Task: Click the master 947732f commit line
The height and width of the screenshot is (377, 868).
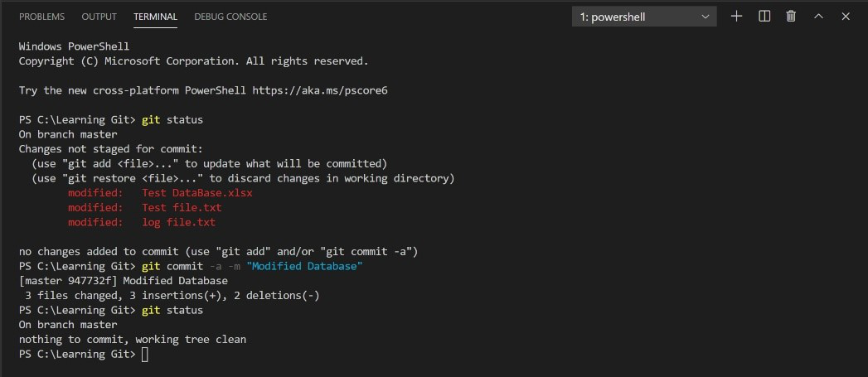Action: pos(123,281)
